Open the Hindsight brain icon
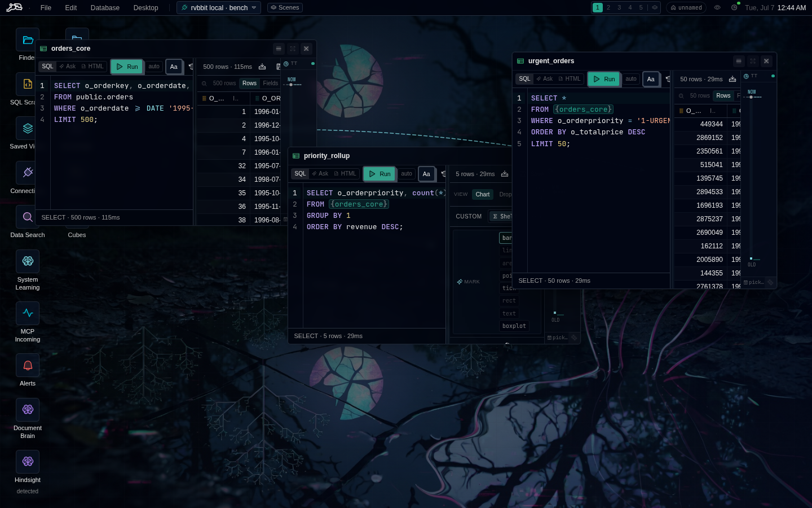 28,462
